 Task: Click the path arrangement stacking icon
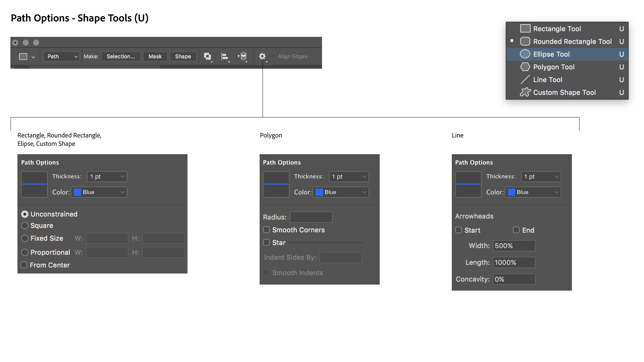coord(242,56)
